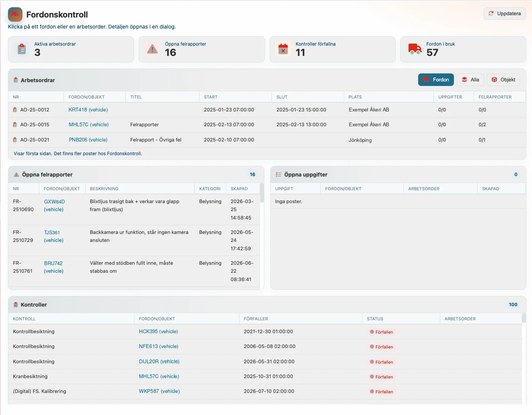The height and width of the screenshot is (415, 532).
Task: Open vehicle KRT418 from the work orders
Action: pyautogui.click(x=88, y=110)
